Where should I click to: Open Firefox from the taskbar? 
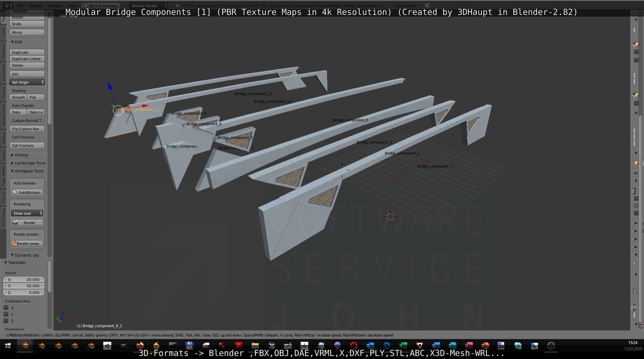[140, 346]
